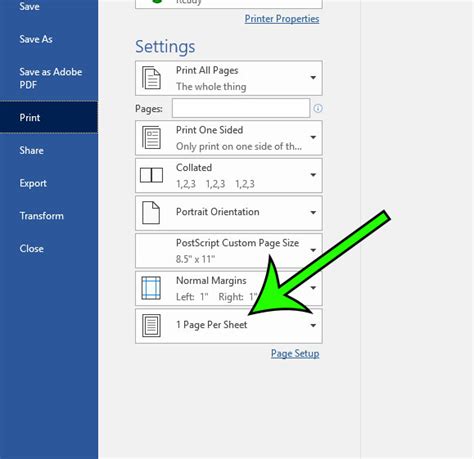Choose Save As in the sidebar
This screenshot has width=474, height=459.
tap(36, 39)
